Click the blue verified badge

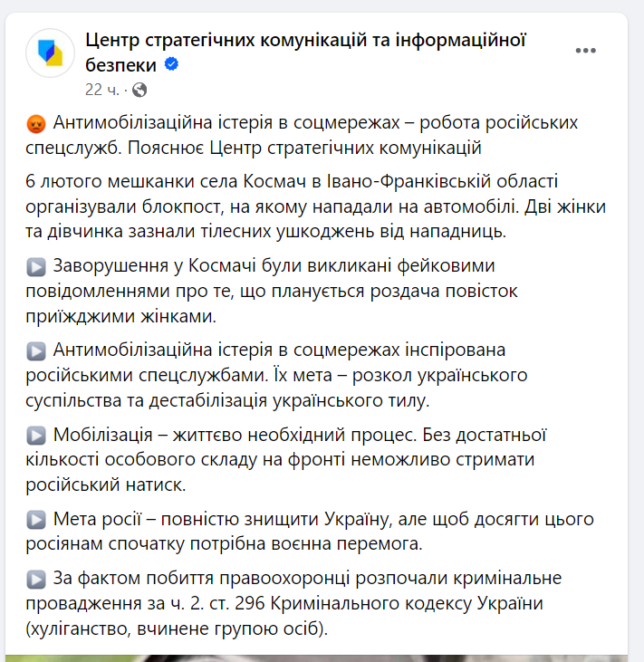click(171, 64)
